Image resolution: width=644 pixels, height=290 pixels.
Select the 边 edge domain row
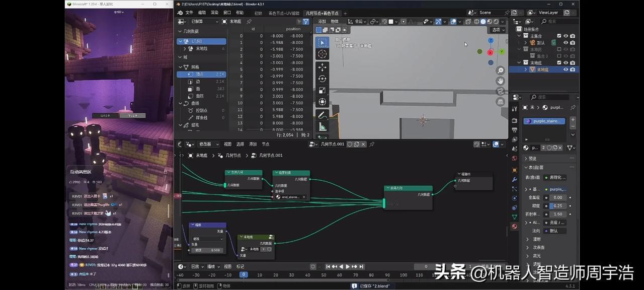click(x=201, y=82)
